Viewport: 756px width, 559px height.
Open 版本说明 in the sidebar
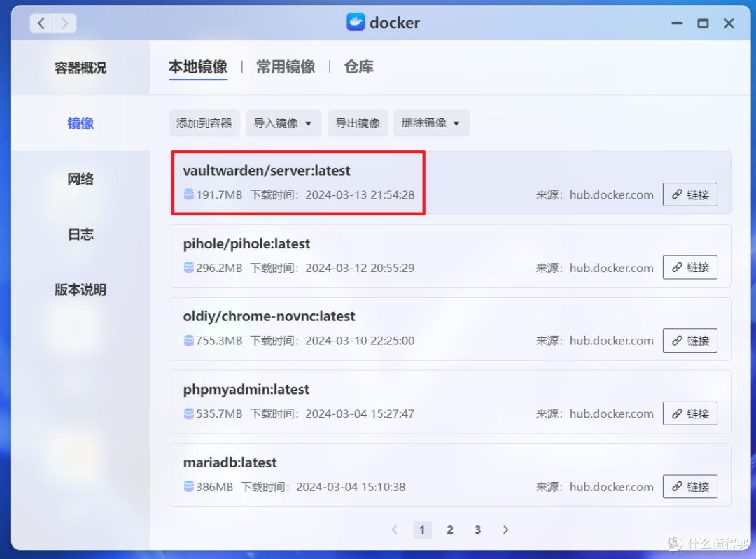(80, 290)
